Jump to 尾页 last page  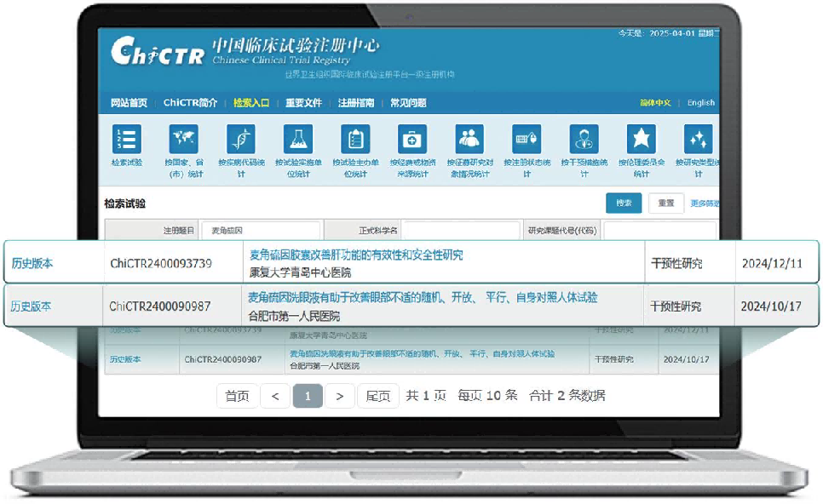click(x=377, y=396)
